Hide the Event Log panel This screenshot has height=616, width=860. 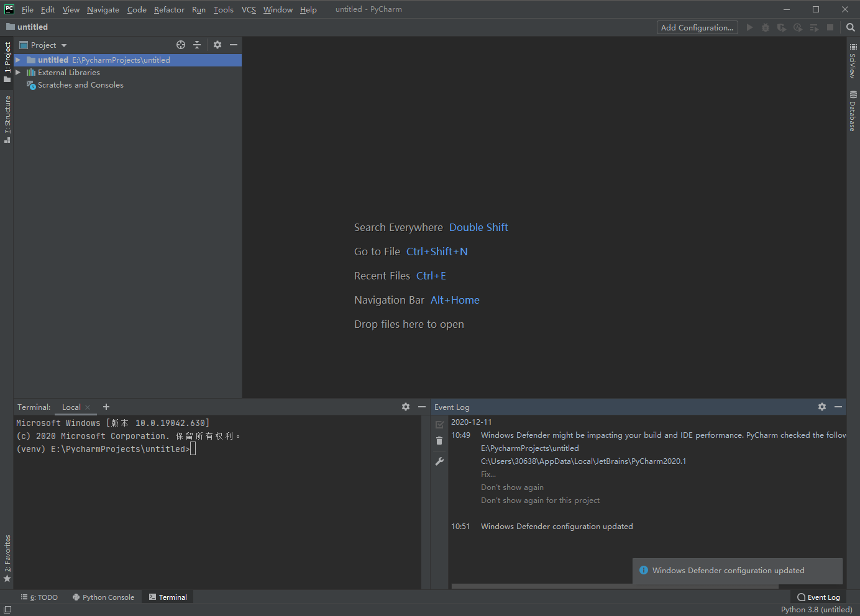[x=838, y=407]
